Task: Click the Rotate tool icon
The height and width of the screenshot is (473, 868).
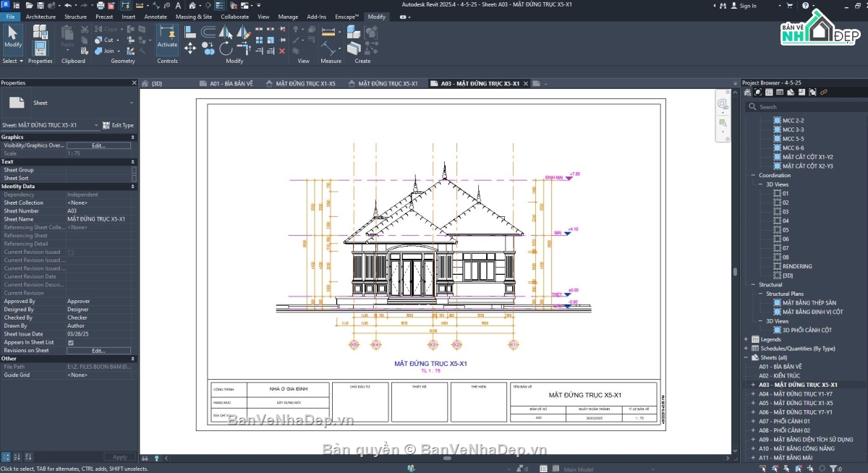Action: 226,48
